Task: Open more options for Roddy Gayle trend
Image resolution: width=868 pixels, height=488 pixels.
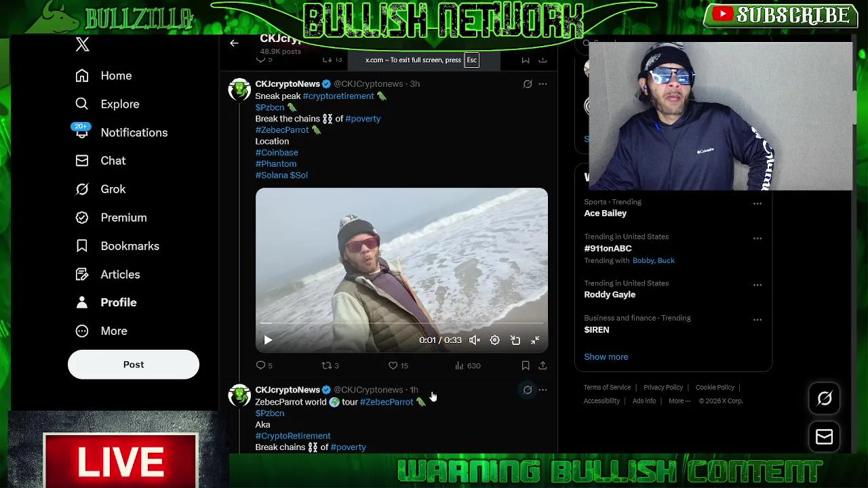Action: (x=757, y=285)
